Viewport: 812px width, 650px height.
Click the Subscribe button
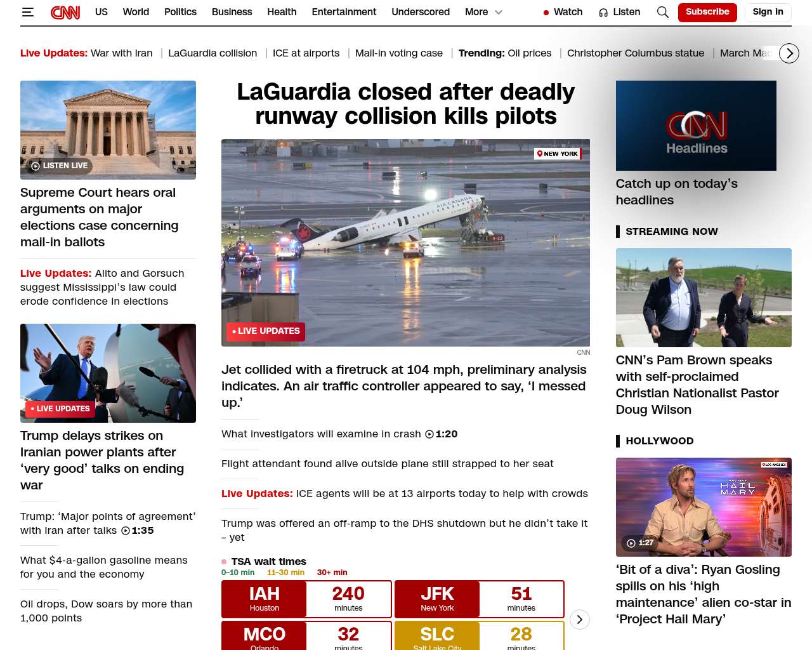pyautogui.click(x=707, y=12)
